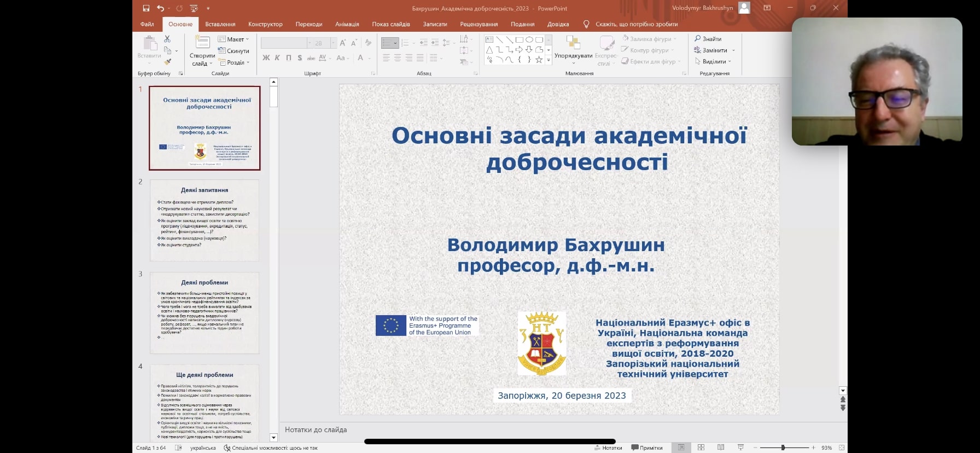Viewport: 980px width, 453px height.
Task: Open the Вставлення ribbon tab
Action: coord(220,24)
